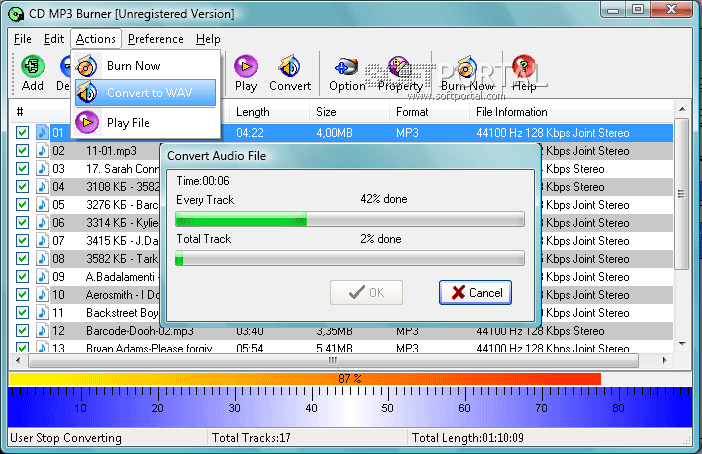702x454 pixels.
Task: Click the CD MP3 Burner title bar icon
Action: coord(16,14)
